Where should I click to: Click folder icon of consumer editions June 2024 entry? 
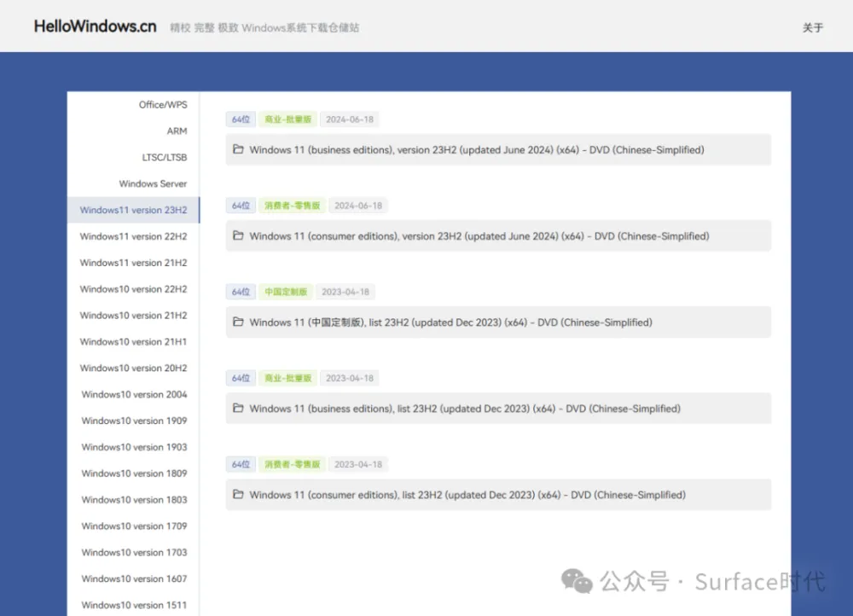[x=238, y=236]
